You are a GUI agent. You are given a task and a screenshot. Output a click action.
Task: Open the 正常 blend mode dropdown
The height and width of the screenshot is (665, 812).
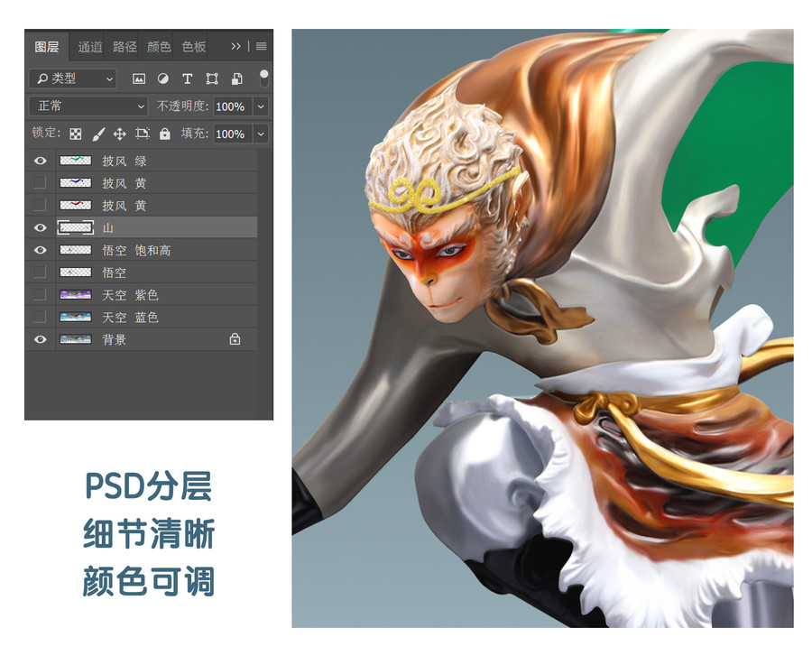click(x=89, y=106)
